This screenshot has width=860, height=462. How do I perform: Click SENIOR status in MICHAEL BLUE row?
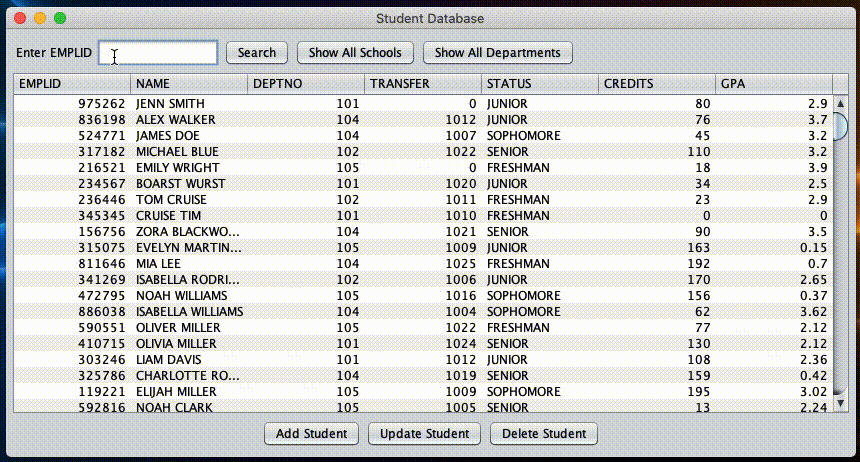(x=540, y=151)
